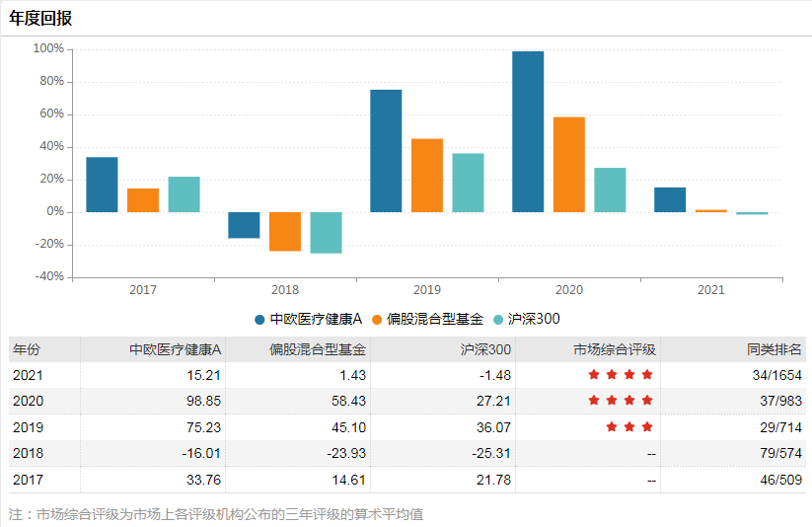Click the orange 2019 bar in chart

(x=427, y=175)
